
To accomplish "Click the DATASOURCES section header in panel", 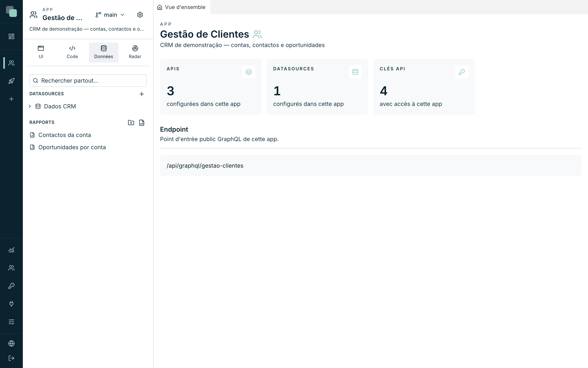I will click(x=47, y=94).
